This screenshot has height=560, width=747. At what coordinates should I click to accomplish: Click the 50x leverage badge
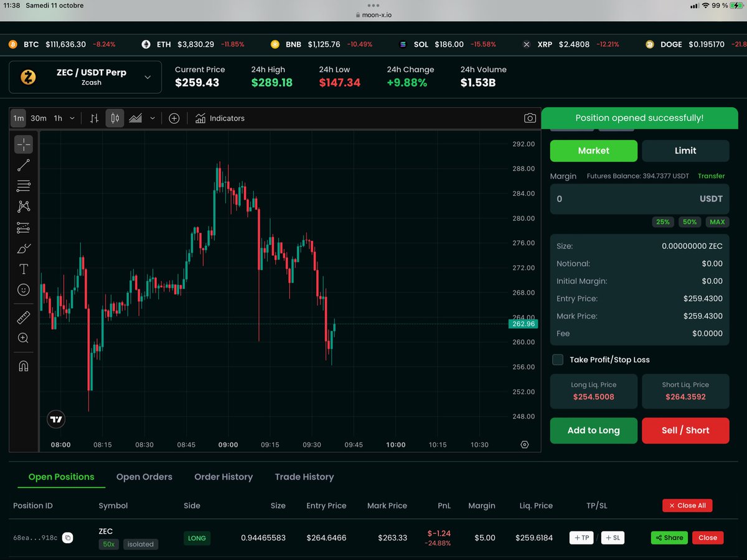pos(109,544)
